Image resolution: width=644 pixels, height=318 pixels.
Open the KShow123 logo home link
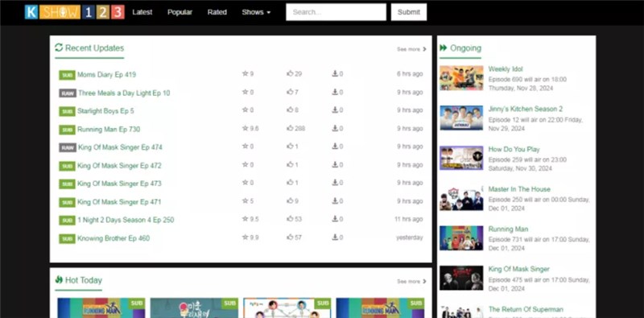(x=74, y=12)
